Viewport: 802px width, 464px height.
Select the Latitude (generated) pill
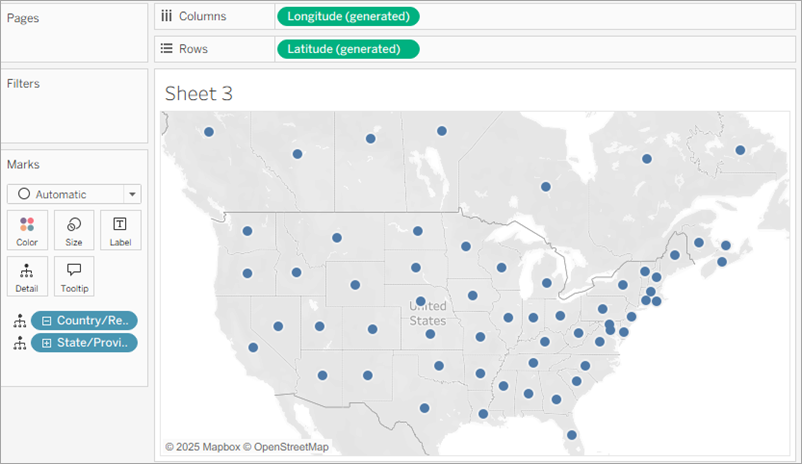tap(347, 49)
